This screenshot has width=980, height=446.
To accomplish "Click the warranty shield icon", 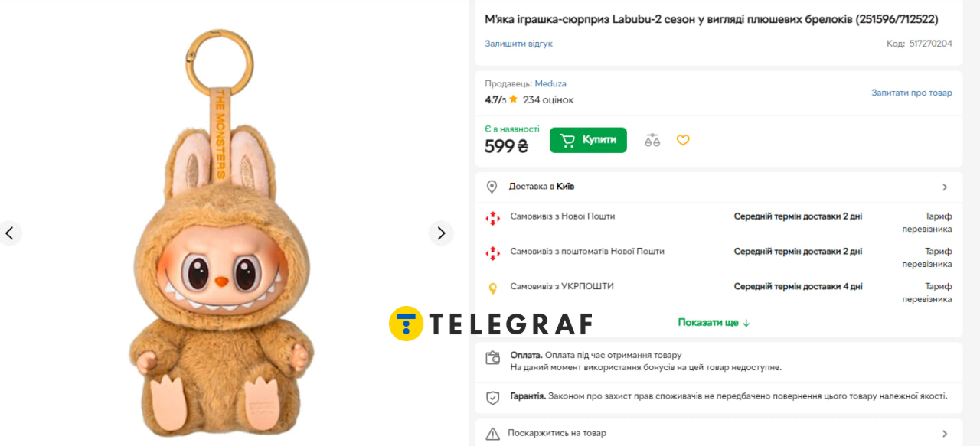I will pyautogui.click(x=493, y=398).
